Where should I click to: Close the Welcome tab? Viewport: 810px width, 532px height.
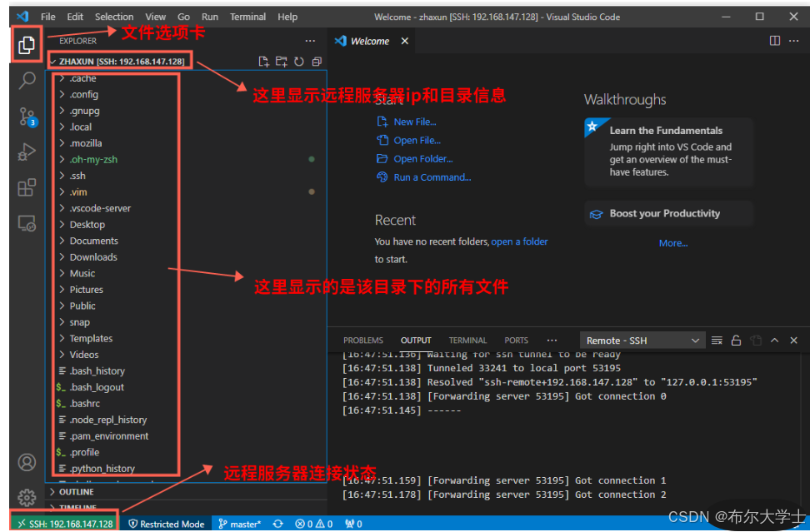tap(405, 41)
